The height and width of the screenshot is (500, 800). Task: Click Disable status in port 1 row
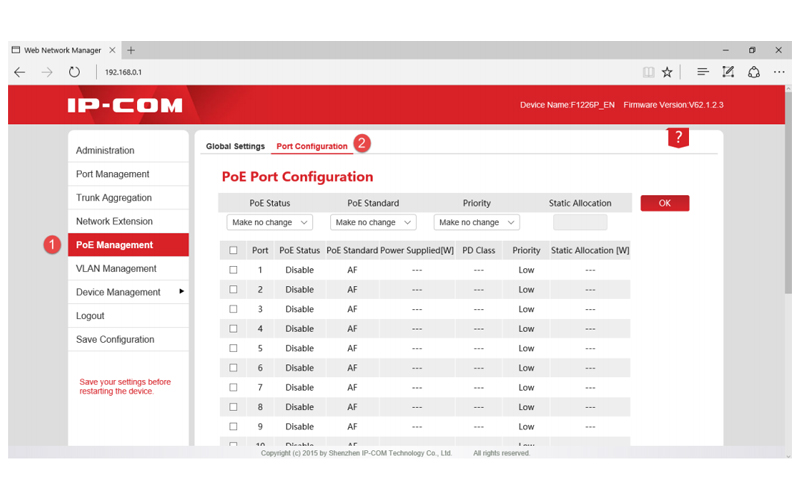pyautogui.click(x=299, y=270)
